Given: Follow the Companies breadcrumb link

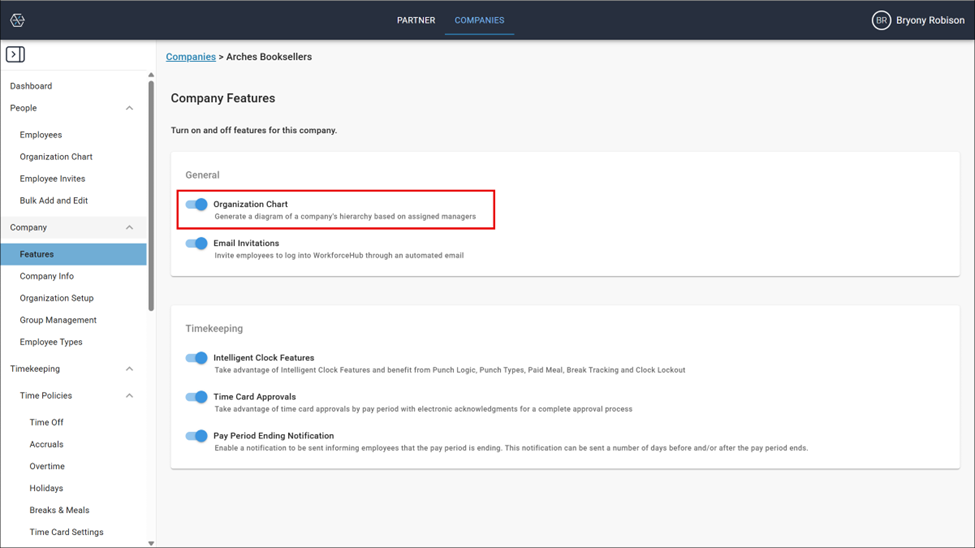Looking at the screenshot, I should (x=191, y=57).
